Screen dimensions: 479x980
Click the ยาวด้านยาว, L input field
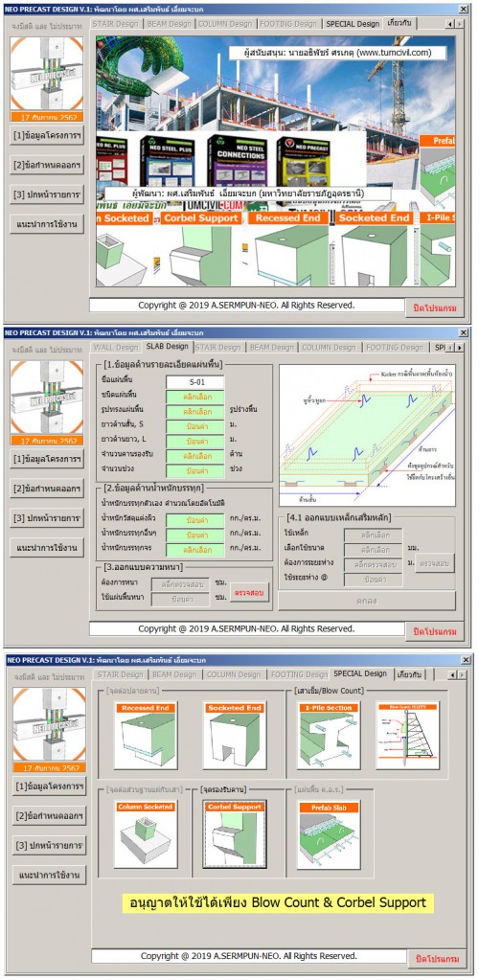tap(195, 442)
